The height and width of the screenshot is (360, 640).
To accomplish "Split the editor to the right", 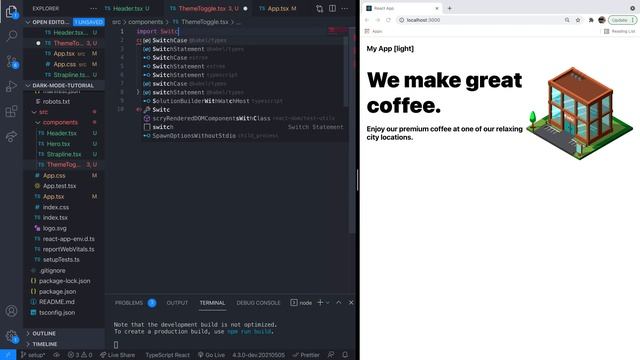I will coord(333,9).
